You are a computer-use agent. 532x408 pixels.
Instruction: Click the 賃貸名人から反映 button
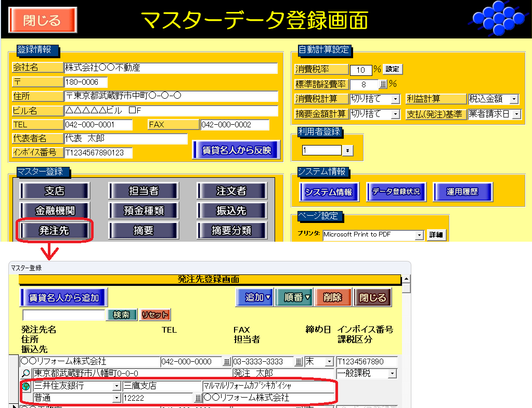tap(237, 150)
